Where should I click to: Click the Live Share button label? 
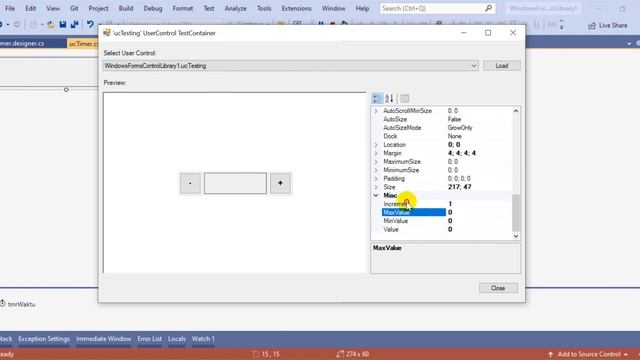coord(613,26)
